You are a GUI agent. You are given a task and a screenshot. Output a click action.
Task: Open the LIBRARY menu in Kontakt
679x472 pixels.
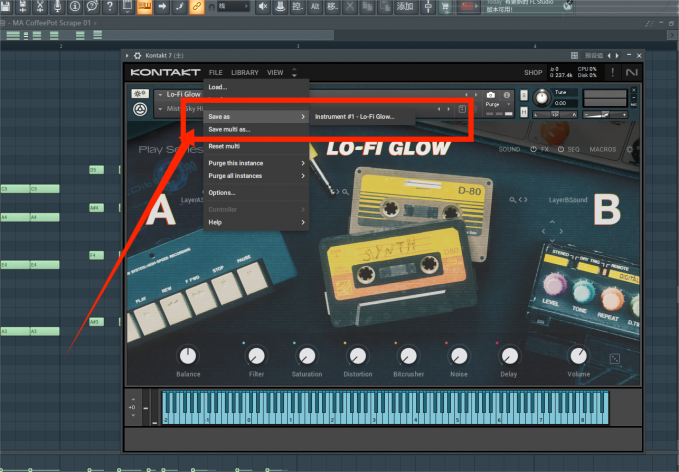[245, 73]
